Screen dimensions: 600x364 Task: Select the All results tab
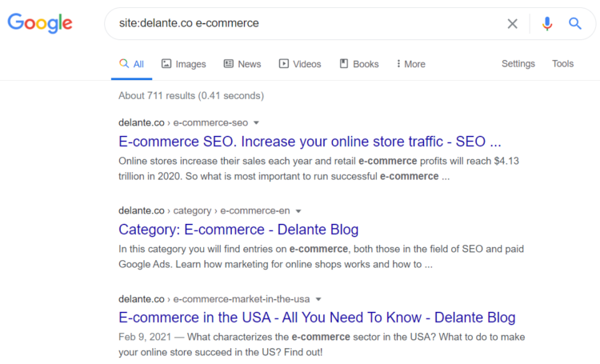[131, 64]
